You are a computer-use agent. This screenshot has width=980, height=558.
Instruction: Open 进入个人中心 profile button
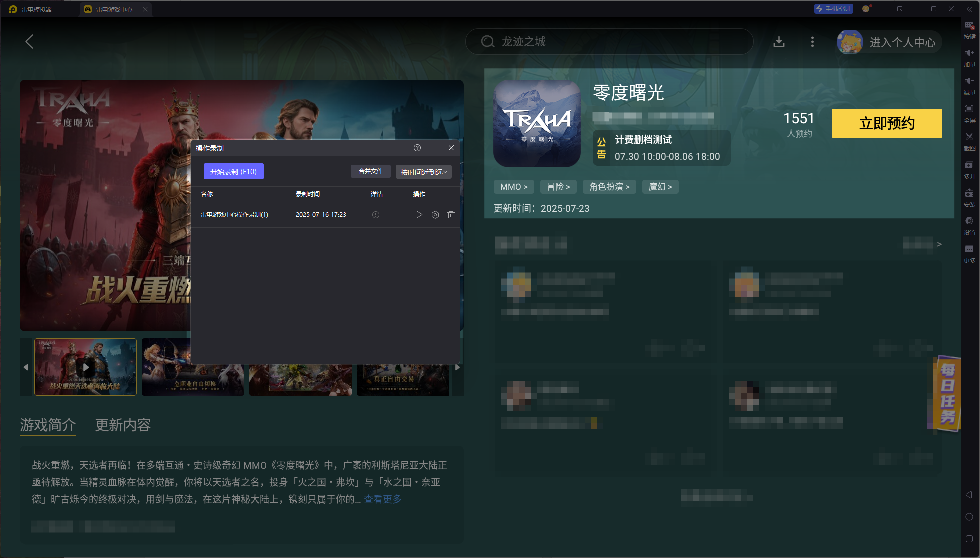(x=890, y=42)
